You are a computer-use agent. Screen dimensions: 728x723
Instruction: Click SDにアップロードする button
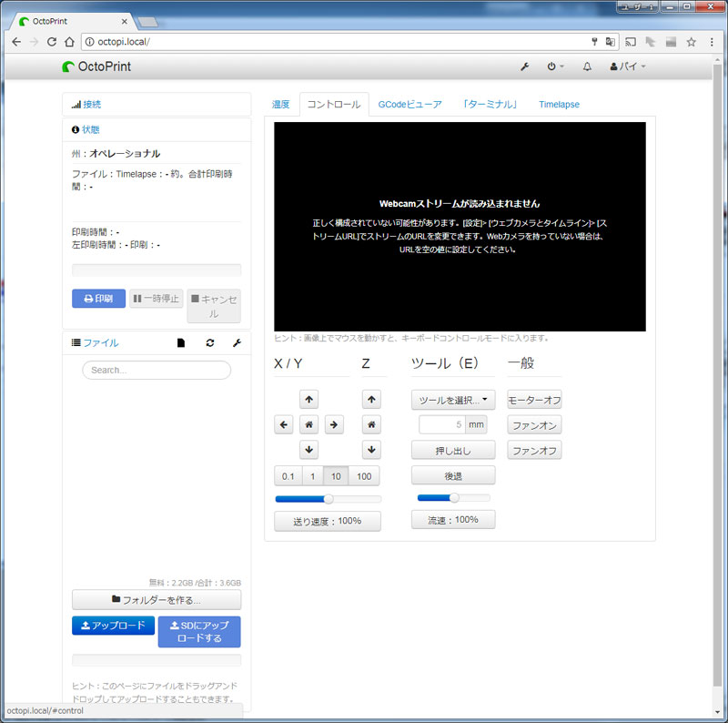[x=199, y=631]
